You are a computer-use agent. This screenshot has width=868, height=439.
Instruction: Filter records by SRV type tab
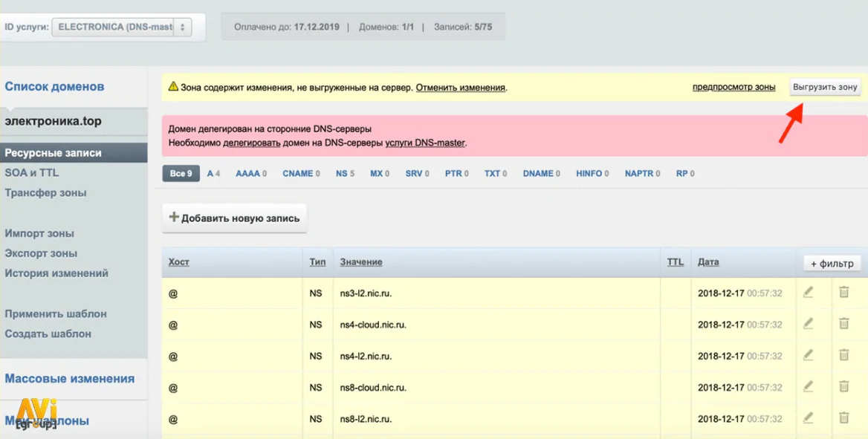(417, 173)
